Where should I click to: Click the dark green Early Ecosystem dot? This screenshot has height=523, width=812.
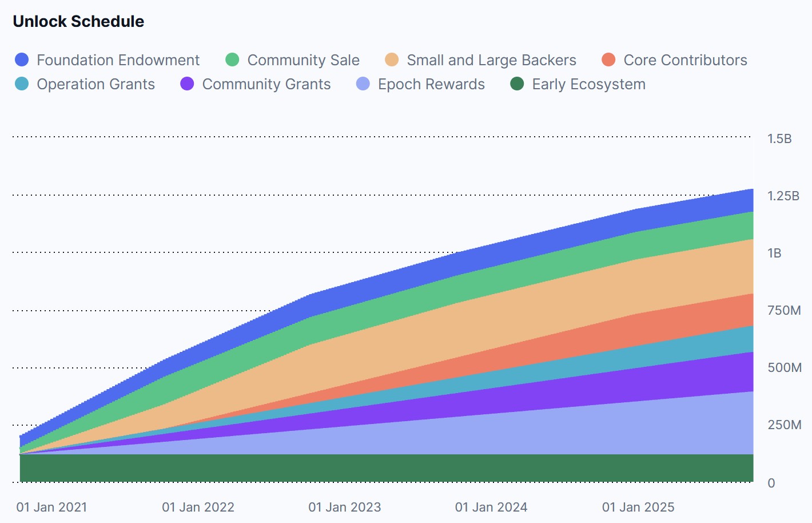(517, 84)
